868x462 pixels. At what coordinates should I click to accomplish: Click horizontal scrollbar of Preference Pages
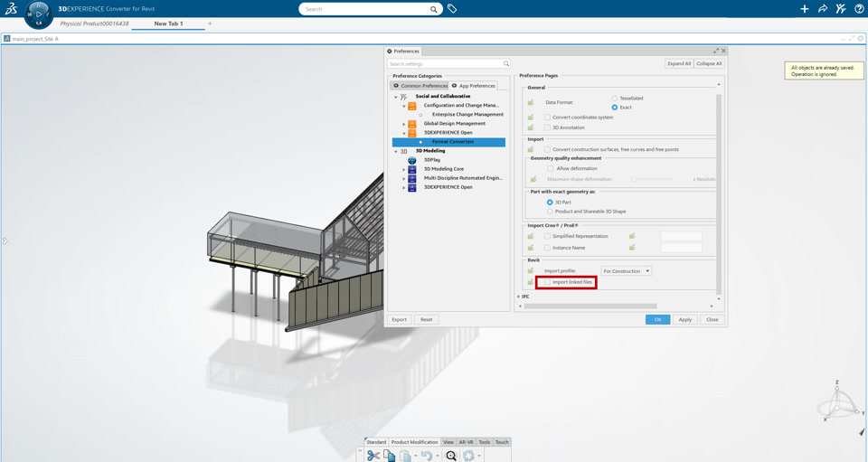tap(590, 306)
